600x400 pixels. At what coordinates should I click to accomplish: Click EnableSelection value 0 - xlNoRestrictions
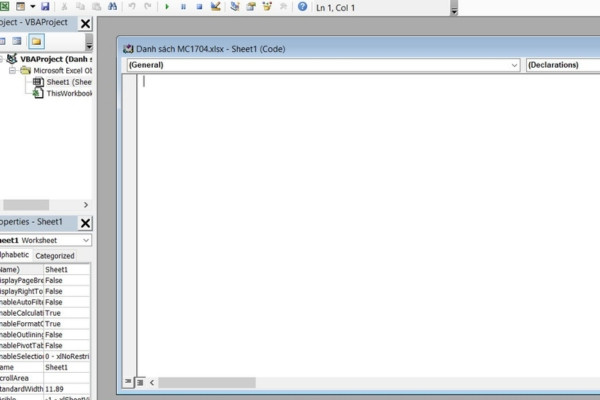(67, 356)
